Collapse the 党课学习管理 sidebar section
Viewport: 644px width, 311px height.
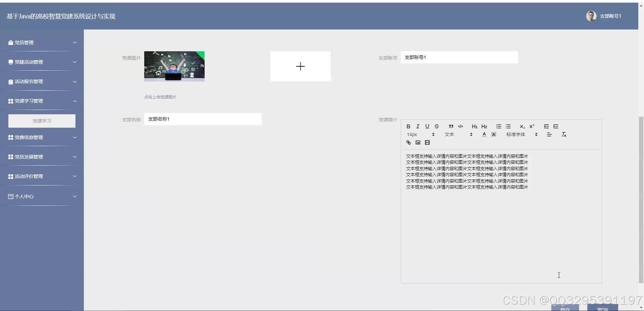tap(42, 101)
